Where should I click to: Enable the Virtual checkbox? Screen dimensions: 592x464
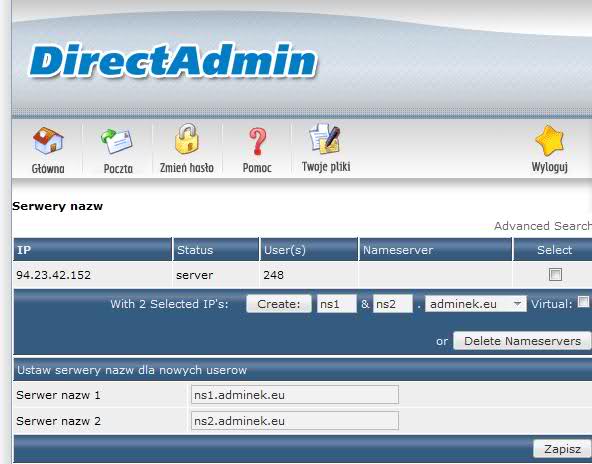[583, 302]
